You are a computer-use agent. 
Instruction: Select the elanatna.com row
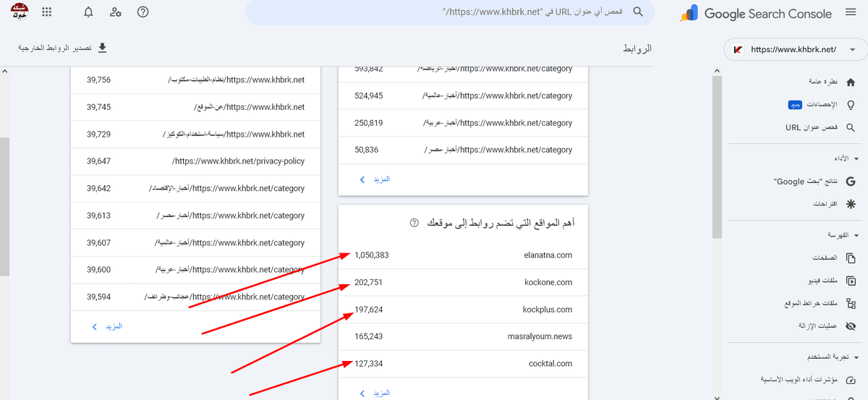[x=463, y=255]
